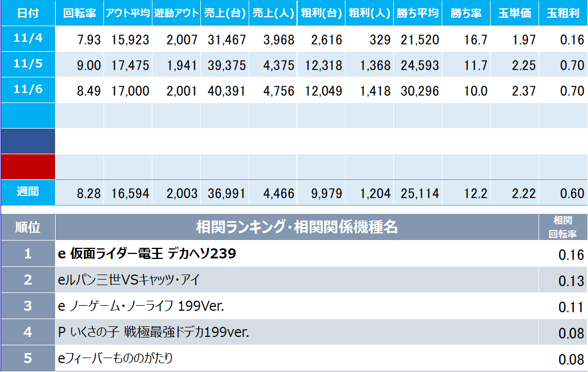The image size is (588, 372).
Task: Click the 週間 summary row label
Action: click(28, 193)
